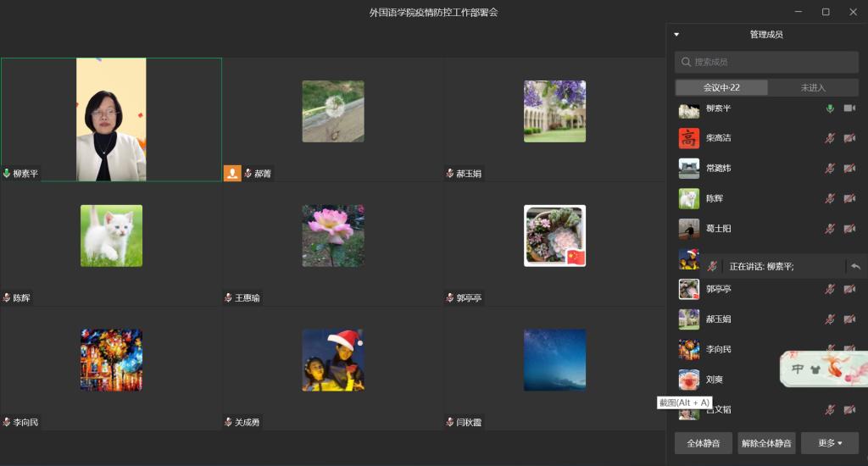Click the muted mic icon on 陈辉's video tile
Viewport: 868px width, 466px height.
pos(7,297)
